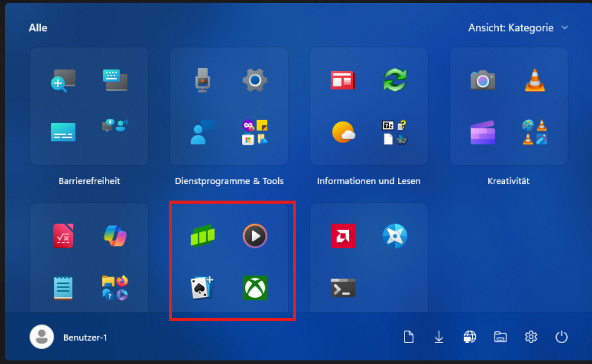
Task: Click the Benutzer-1 user name text
Action: pyautogui.click(x=85, y=338)
